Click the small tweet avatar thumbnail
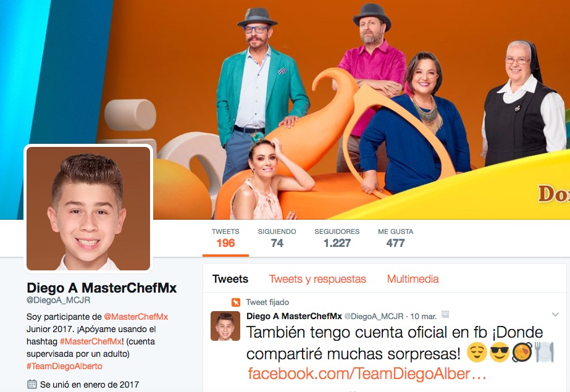Screen dimensions: 570x392 pyautogui.click(x=225, y=326)
